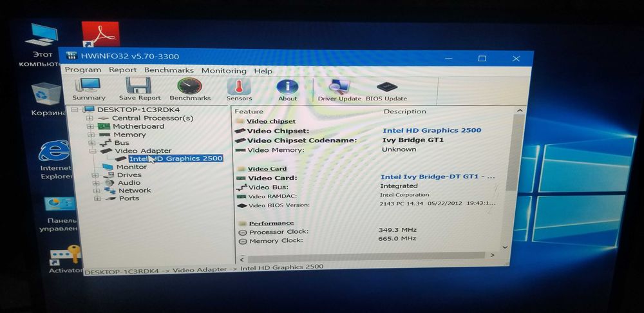Screen dimensions: 644x313
Task: Expand the Central Processor(s) node
Action: point(89,119)
